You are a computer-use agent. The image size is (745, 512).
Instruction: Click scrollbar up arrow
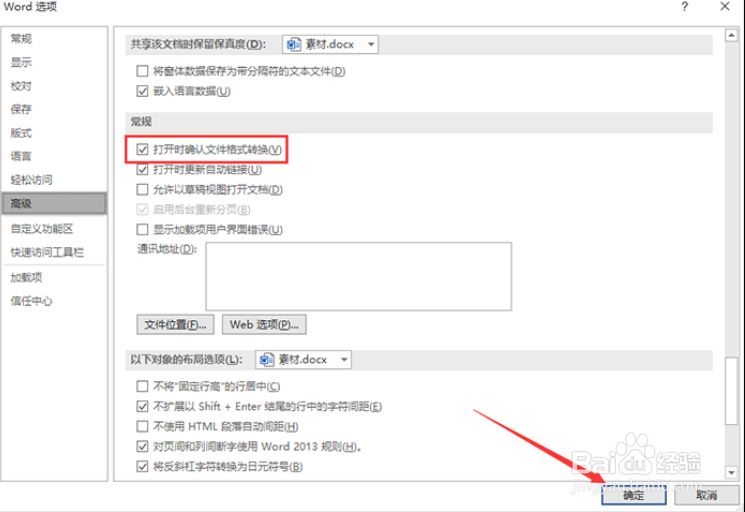[731, 35]
